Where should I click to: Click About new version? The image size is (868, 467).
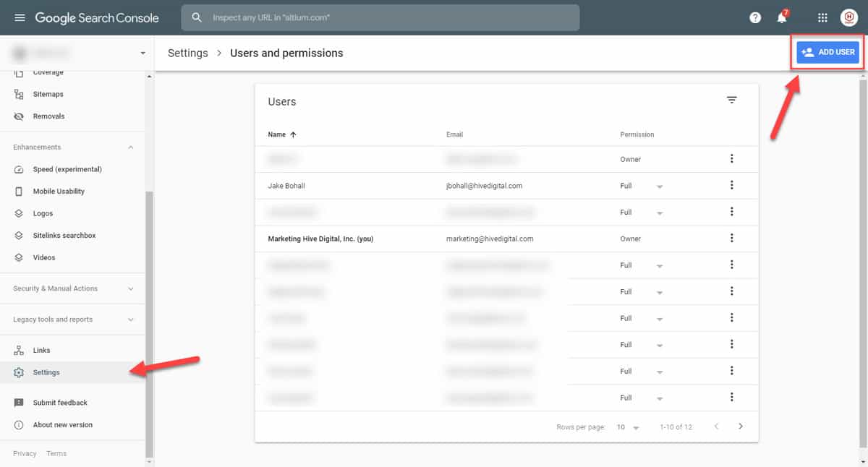(x=63, y=425)
